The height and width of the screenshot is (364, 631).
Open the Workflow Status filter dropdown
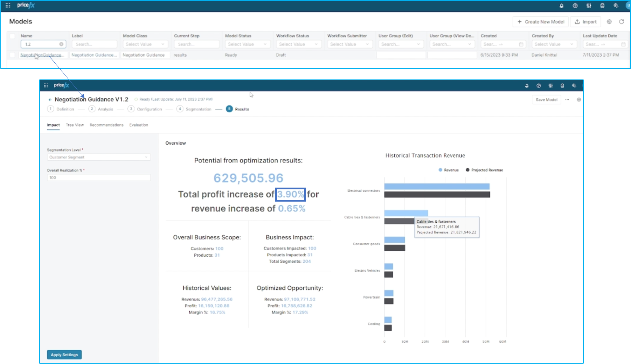click(x=298, y=44)
